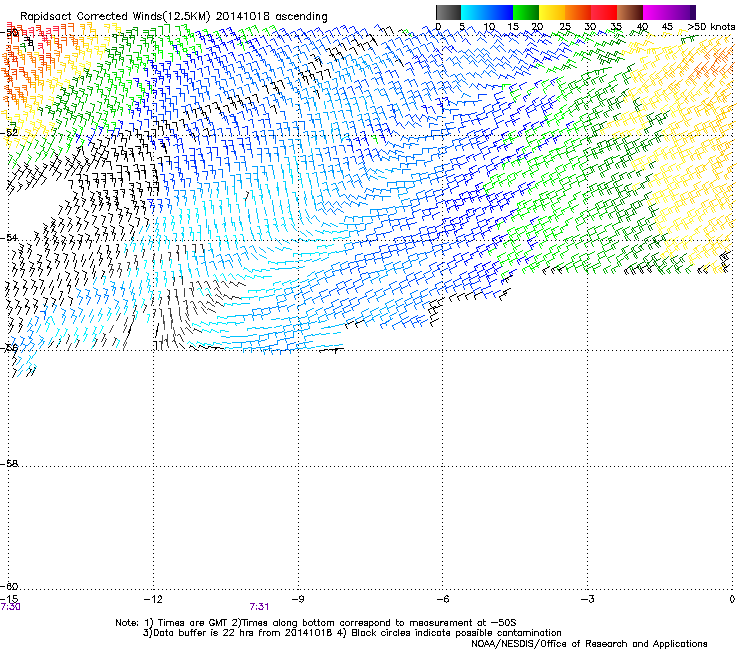Pick the red 30-35 knots legend color
Image resolution: width=740 pixels, height=650 pixels.
604,12
